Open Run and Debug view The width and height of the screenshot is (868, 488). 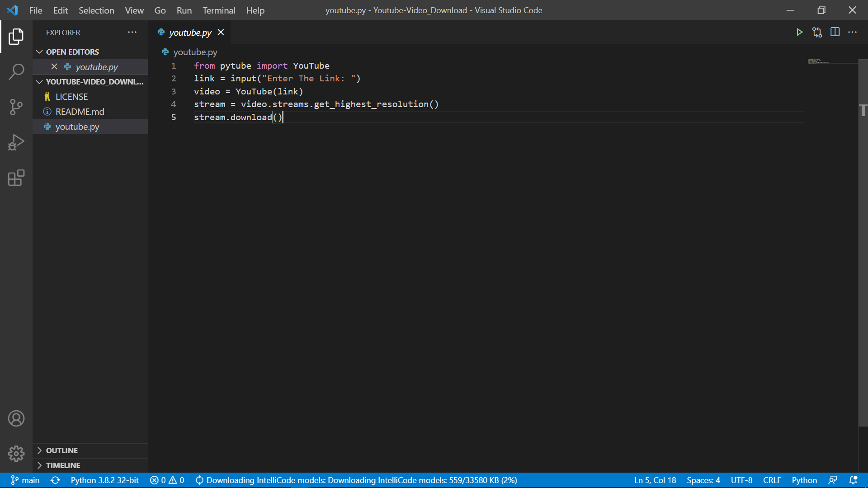[16, 142]
